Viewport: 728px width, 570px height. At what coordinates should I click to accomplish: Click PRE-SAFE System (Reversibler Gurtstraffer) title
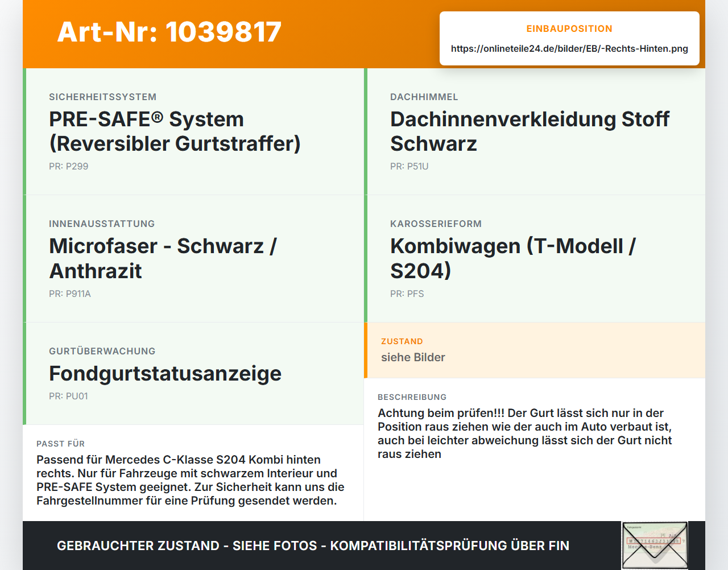coord(175,131)
